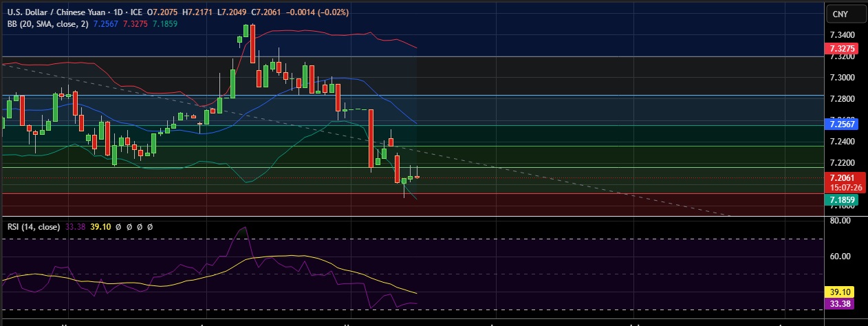Click the red 7.3275 price axis tag
The height and width of the screenshot is (326, 868).
click(x=843, y=49)
